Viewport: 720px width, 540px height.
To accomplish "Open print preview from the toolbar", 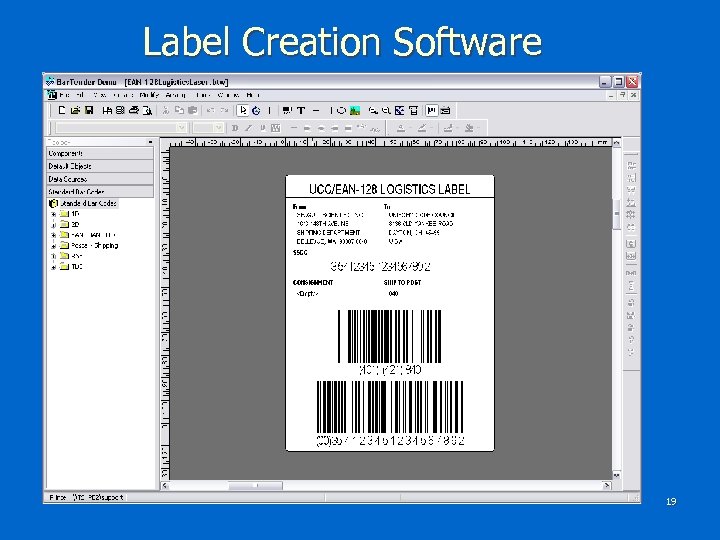I will pyautogui.click(x=147, y=110).
